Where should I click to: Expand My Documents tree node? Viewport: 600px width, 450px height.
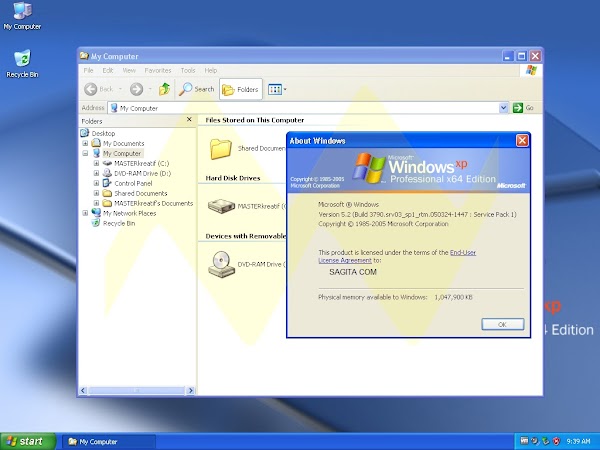click(x=85, y=143)
